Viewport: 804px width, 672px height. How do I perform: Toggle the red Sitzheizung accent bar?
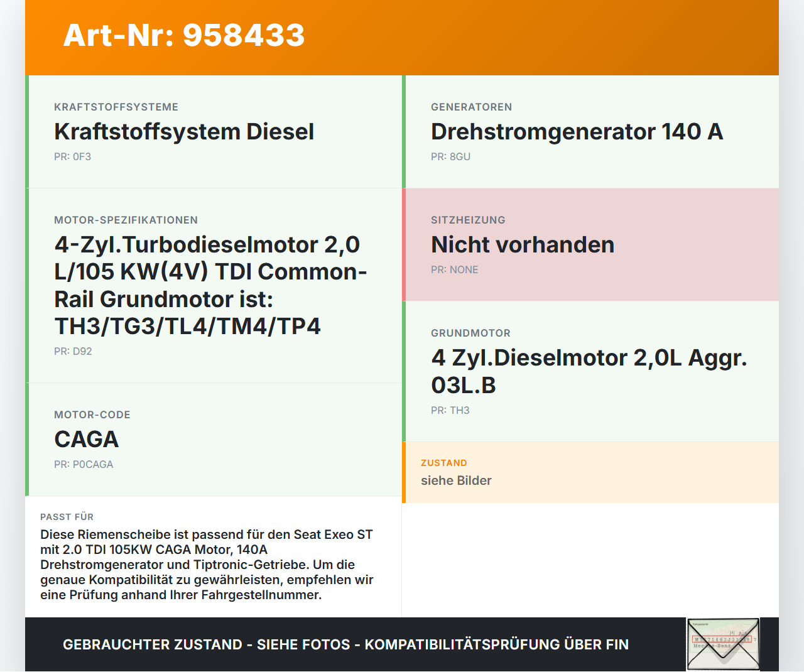coord(405,244)
